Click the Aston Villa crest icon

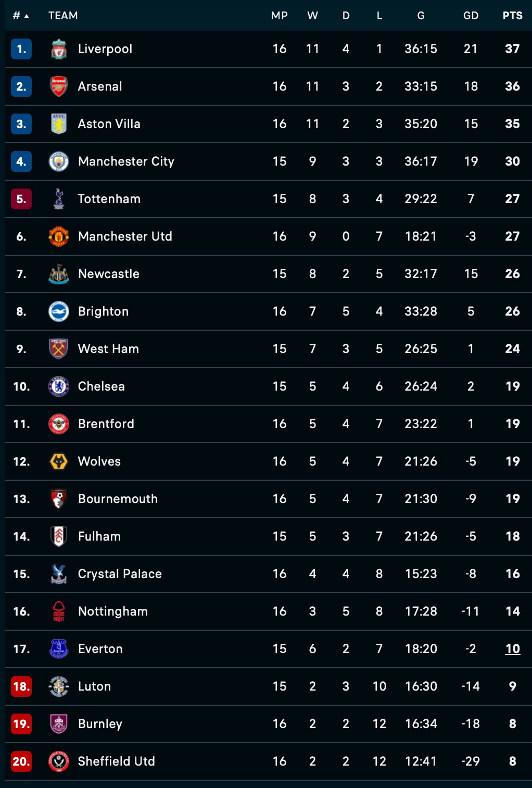[59, 124]
